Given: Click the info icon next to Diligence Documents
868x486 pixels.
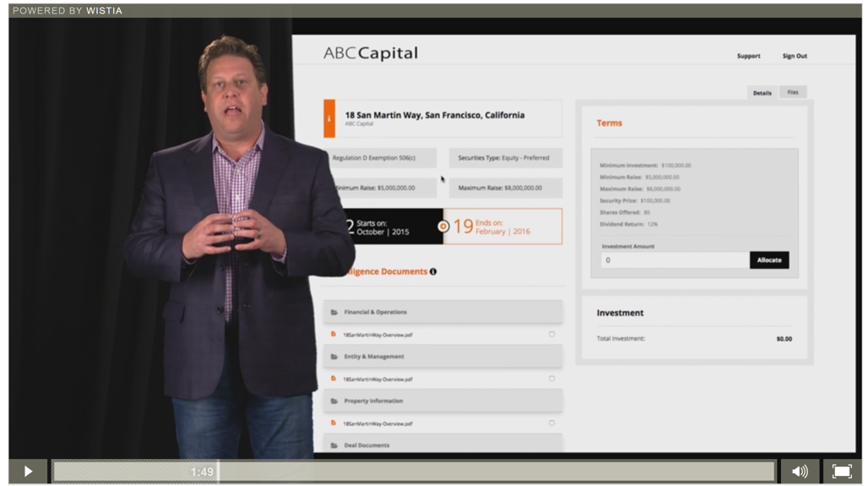Looking at the screenshot, I should (433, 272).
